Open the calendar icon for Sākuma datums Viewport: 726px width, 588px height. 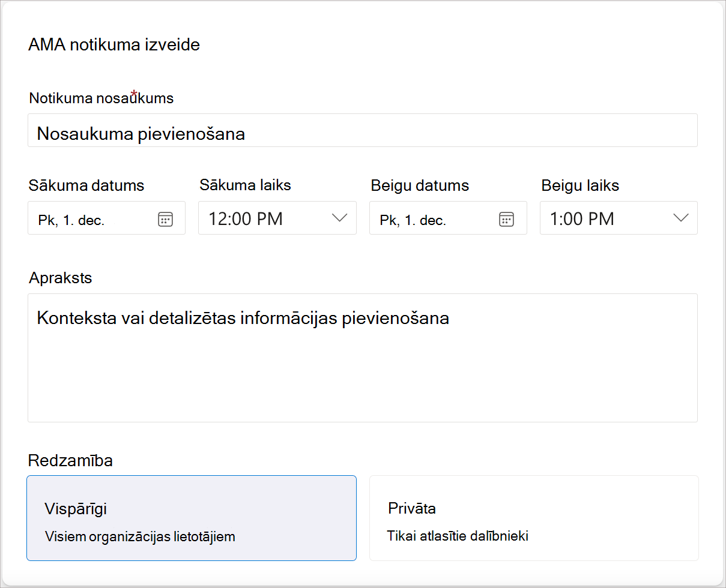pyautogui.click(x=165, y=219)
